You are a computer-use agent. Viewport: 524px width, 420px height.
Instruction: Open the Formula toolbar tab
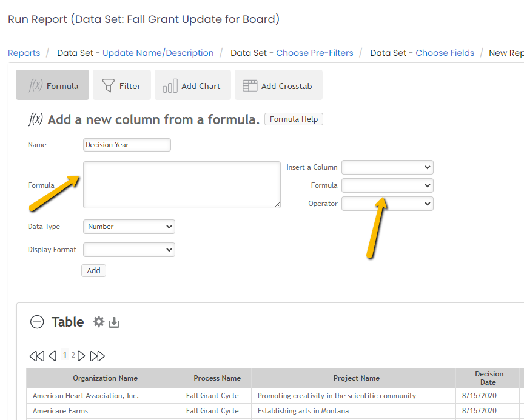(53, 85)
